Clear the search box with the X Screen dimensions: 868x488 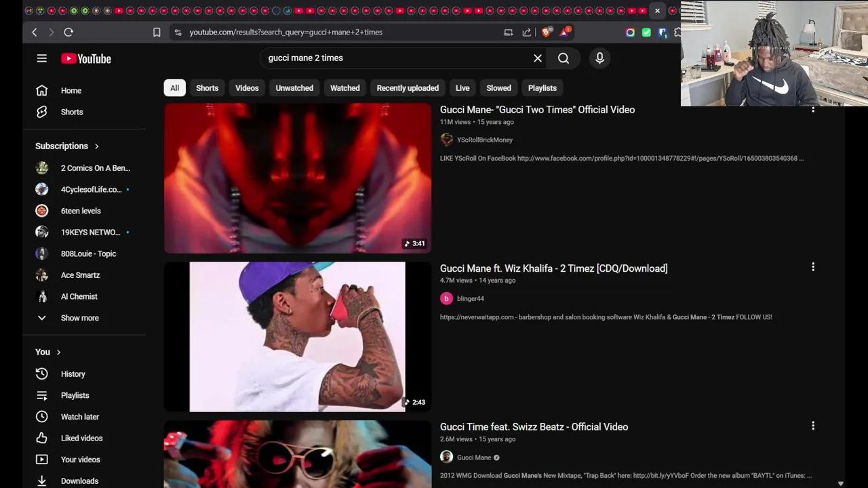[538, 58]
